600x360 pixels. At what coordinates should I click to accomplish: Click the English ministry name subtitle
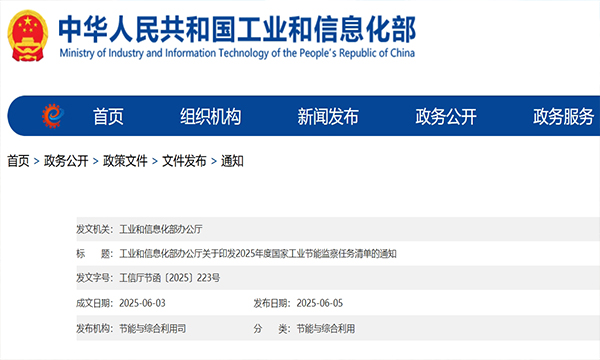[237, 53]
